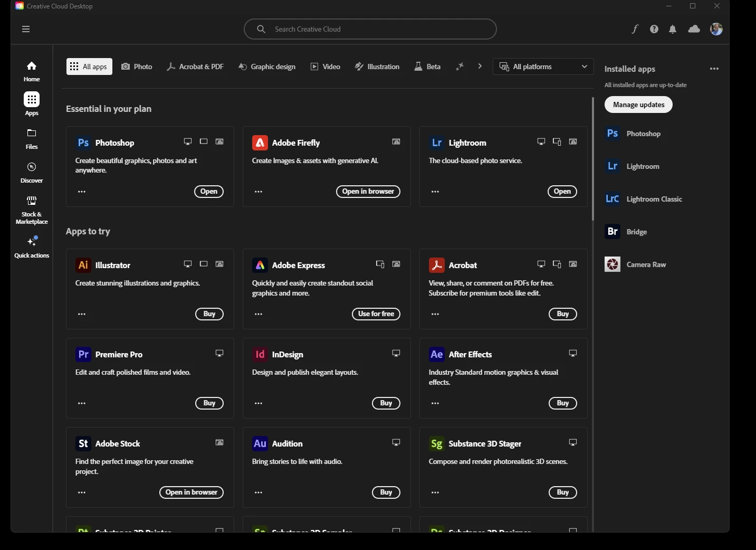Buy InDesign

(386, 403)
